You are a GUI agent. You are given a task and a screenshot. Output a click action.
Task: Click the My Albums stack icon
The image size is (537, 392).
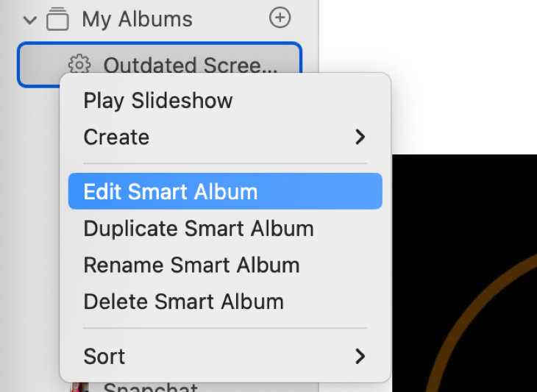tap(57, 19)
